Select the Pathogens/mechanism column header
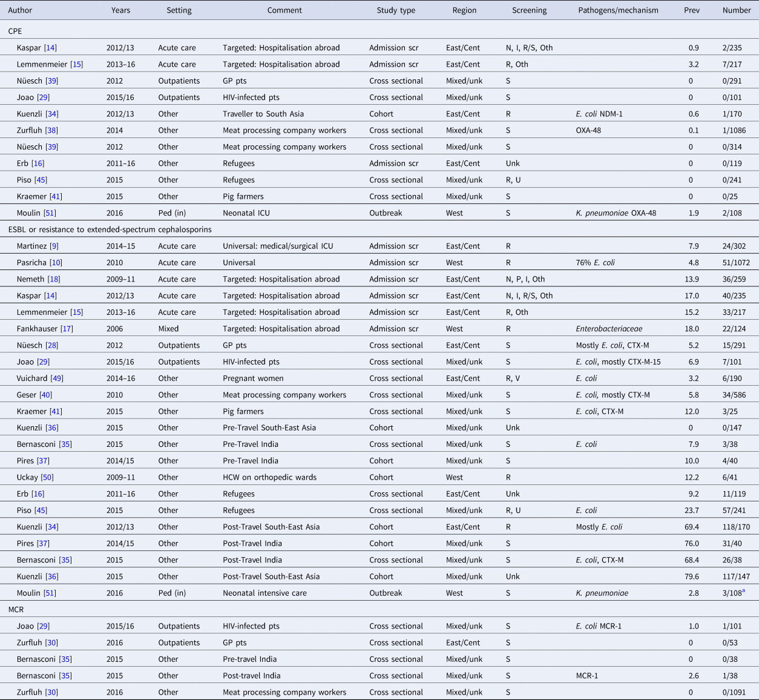Viewport: 759px width, 700px height. point(618,10)
